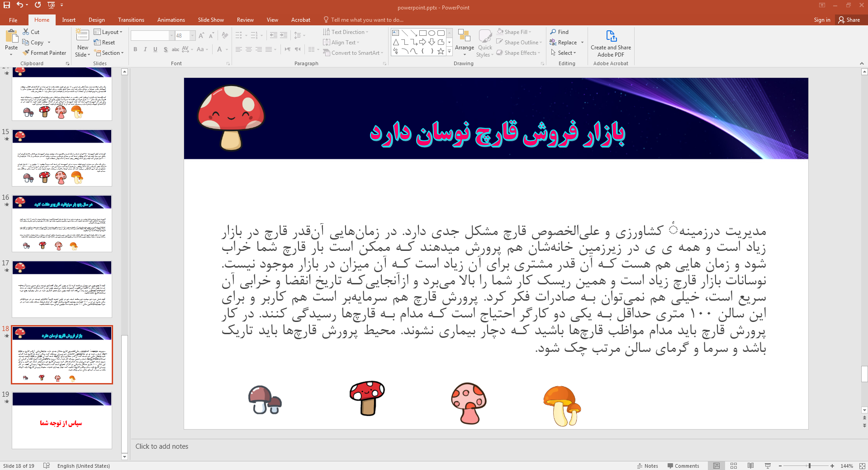The image size is (868, 470).
Task: Select slide 16 thumbnail
Action: (x=62, y=223)
